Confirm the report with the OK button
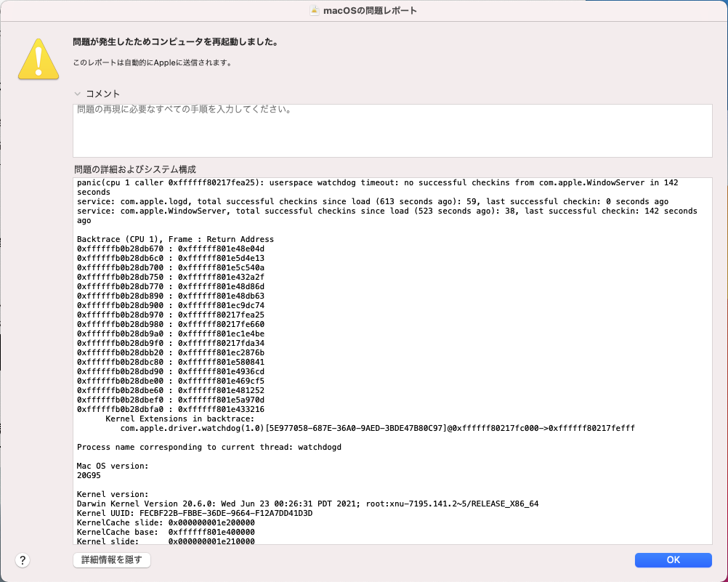The image size is (728, 582). pyautogui.click(x=673, y=560)
